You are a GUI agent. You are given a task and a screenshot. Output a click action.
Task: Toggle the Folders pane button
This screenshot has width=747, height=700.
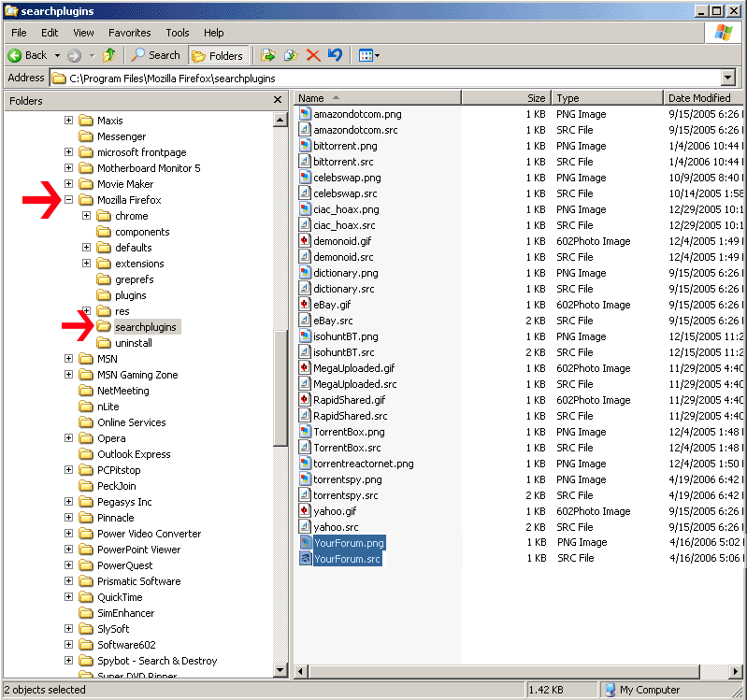coord(218,56)
